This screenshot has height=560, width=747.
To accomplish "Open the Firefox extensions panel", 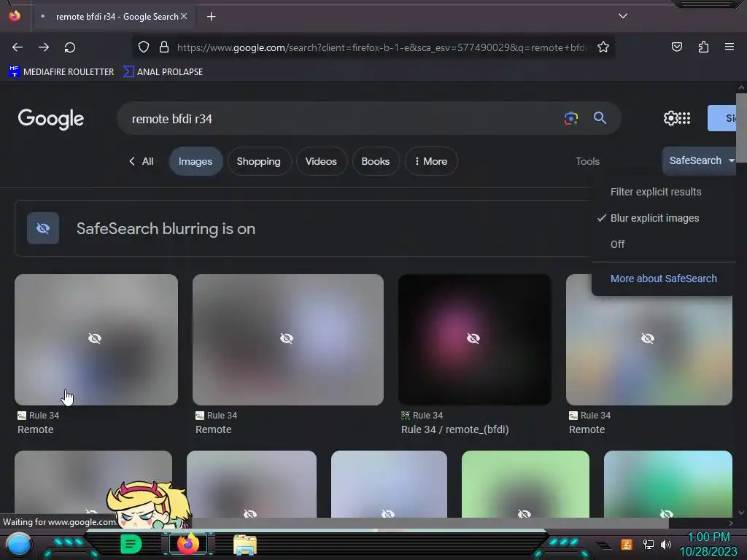I will point(703,47).
